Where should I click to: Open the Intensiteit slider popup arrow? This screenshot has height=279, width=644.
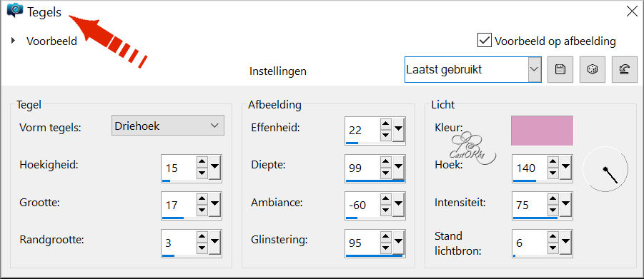(565, 204)
